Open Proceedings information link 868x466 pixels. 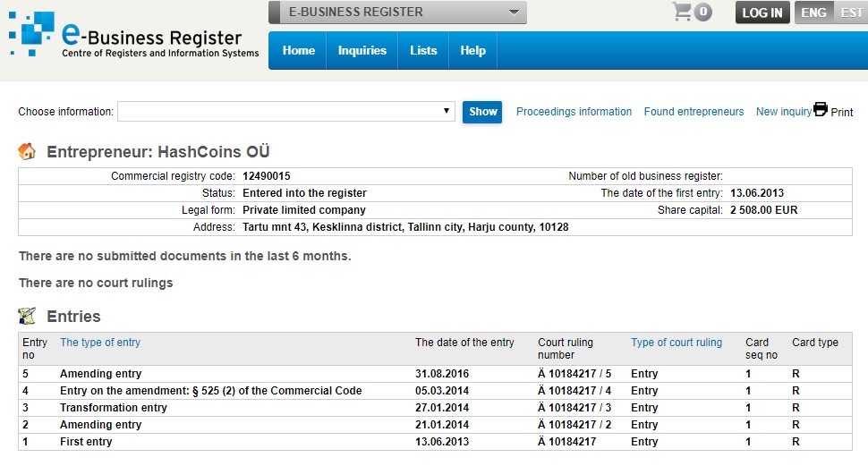tap(574, 111)
